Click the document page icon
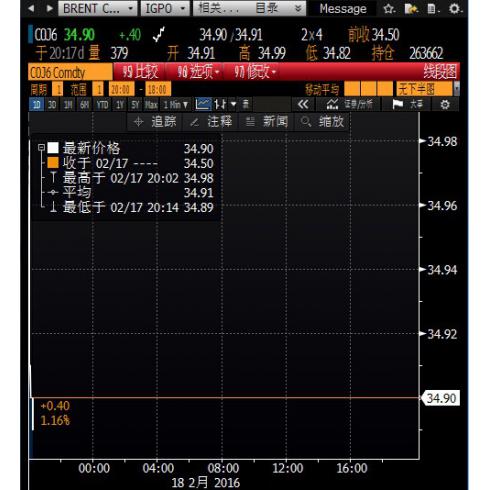The image size is (490, 490). 432,9
